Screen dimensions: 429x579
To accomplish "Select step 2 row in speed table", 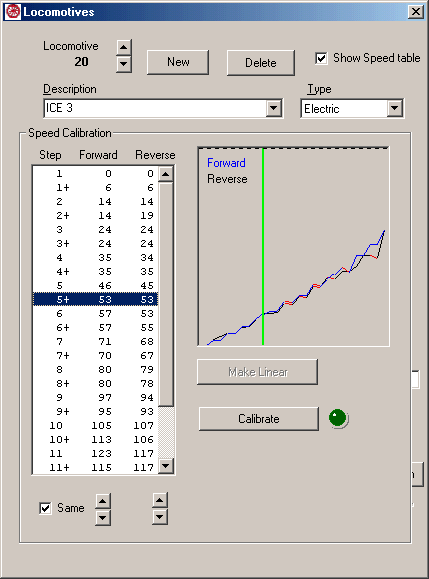I will pyautogui.click(x=95, y=202).
